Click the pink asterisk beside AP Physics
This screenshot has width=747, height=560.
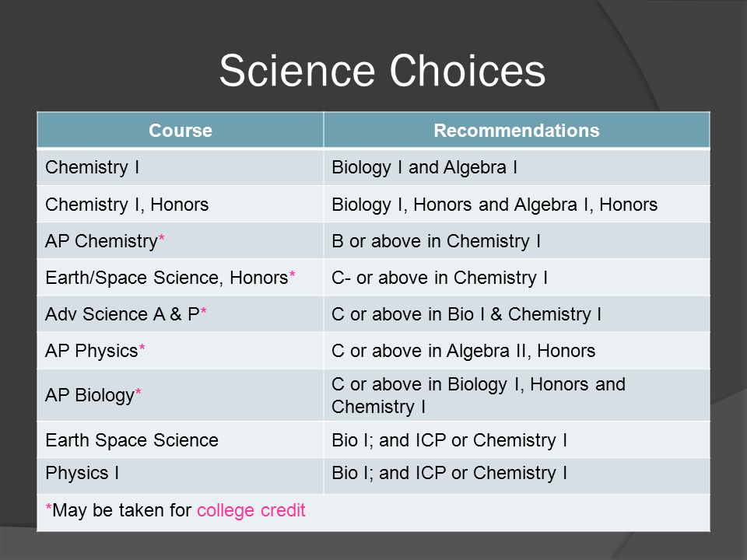click(142, 348)
